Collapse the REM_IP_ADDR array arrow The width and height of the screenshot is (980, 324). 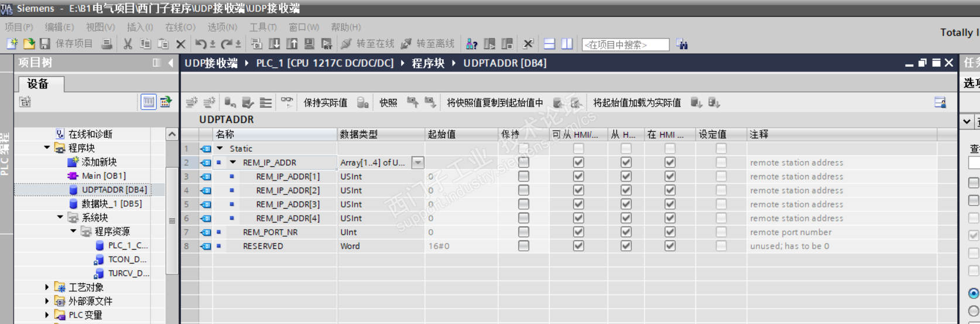tap(233, 162)
